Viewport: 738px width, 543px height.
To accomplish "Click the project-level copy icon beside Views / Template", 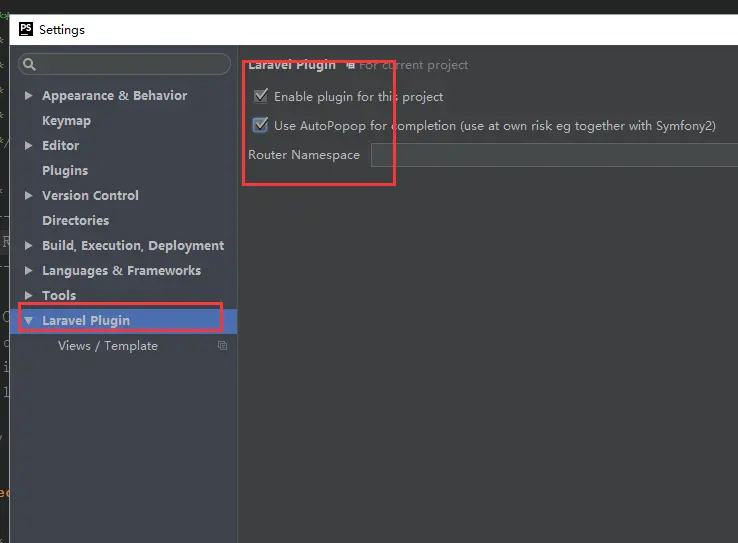I will (x=222, y=346).
